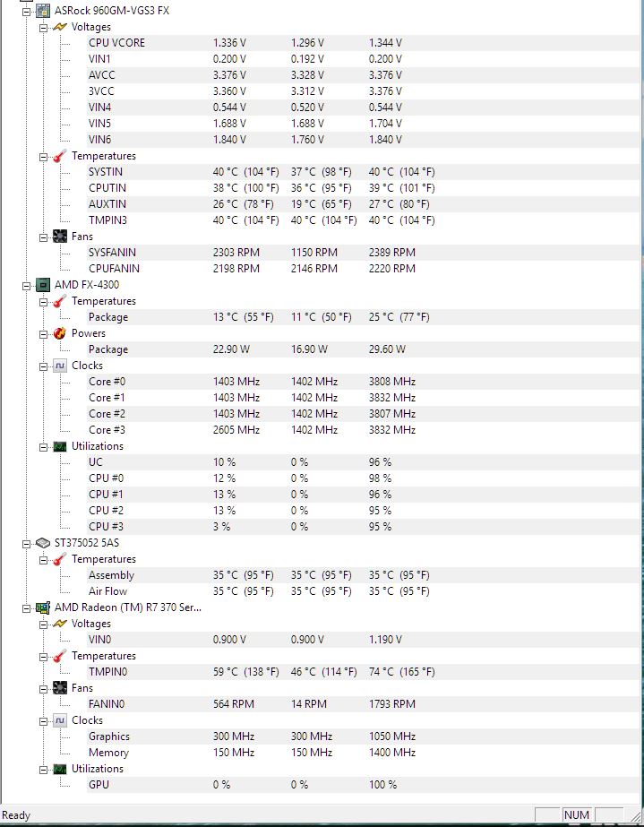The image size is (644, 827).
Task: Select the CPU VCORE voltage row
Action: click(x=362, y=43)
